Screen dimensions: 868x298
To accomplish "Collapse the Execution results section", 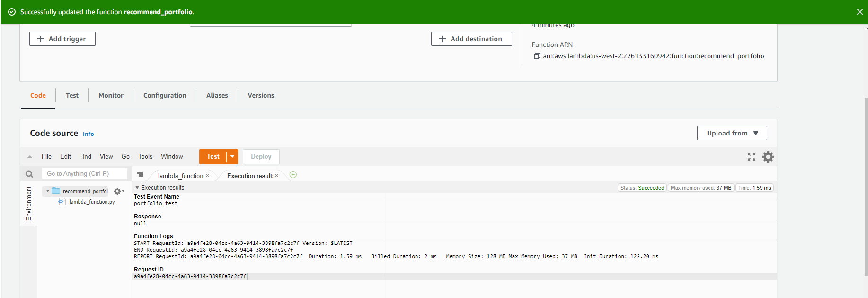I will 137,188.
